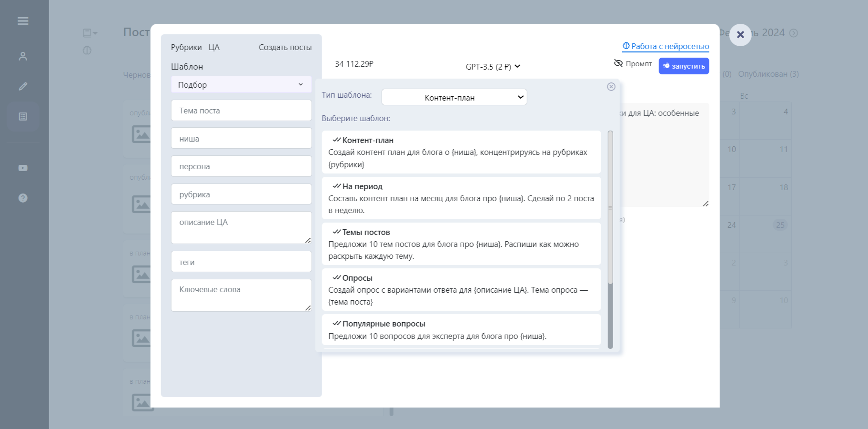Click the info icon below view switcher

coord(87,50)
